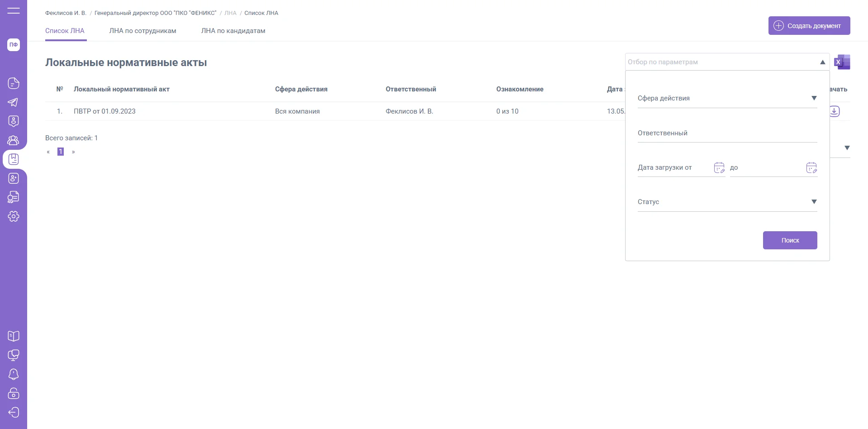868x429 pixels.
Task: Click the notifications bell icon
Action: pyautogui.click(x=14, y=374)
